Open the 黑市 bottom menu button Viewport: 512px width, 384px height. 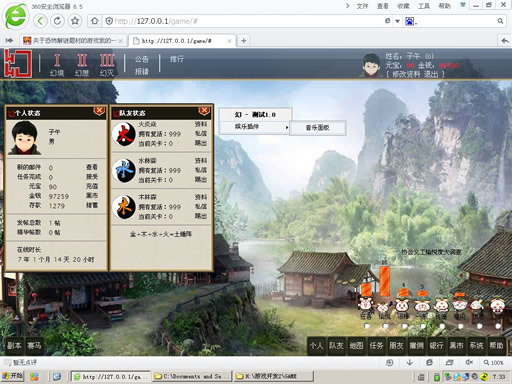456,346
